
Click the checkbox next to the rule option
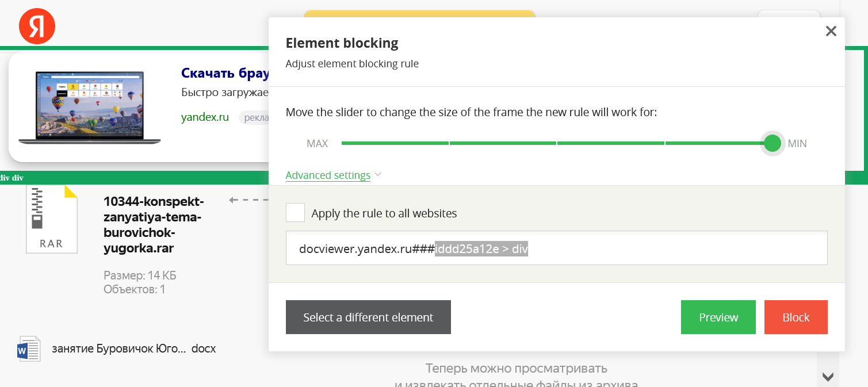[x=295, y=212]
